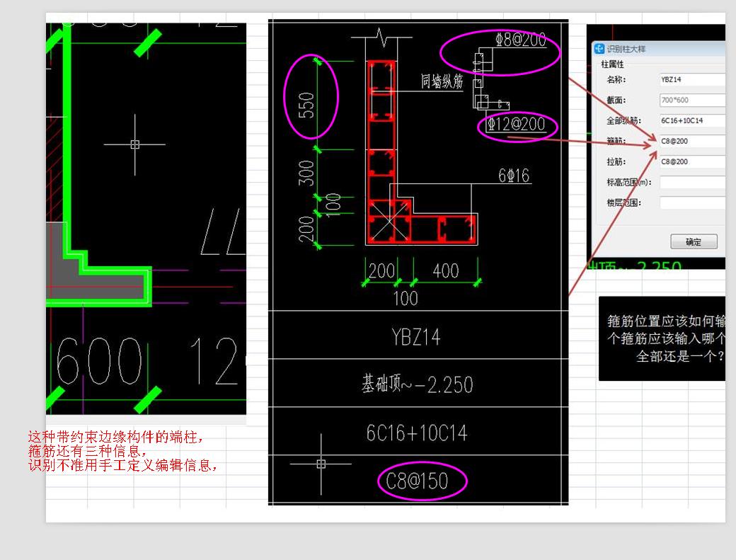Select the 截面 field showing 700*600
736x560 pixels.
pyautogui.click(x=692, y=100)
